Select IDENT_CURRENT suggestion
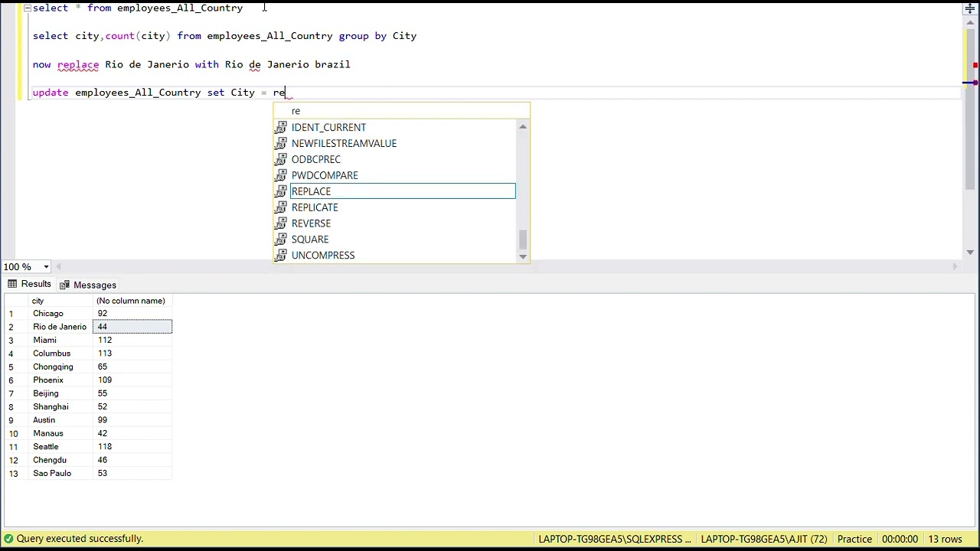Screen dimensions: 980x551 click(328, 128)
